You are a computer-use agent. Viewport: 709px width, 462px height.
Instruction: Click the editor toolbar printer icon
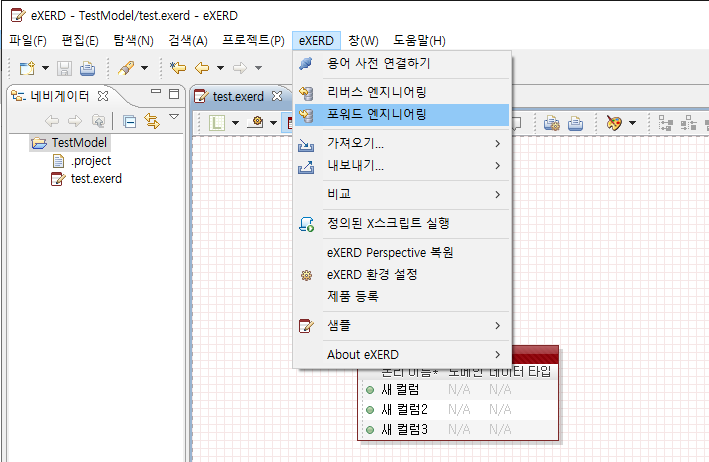(x=575, y=123)
